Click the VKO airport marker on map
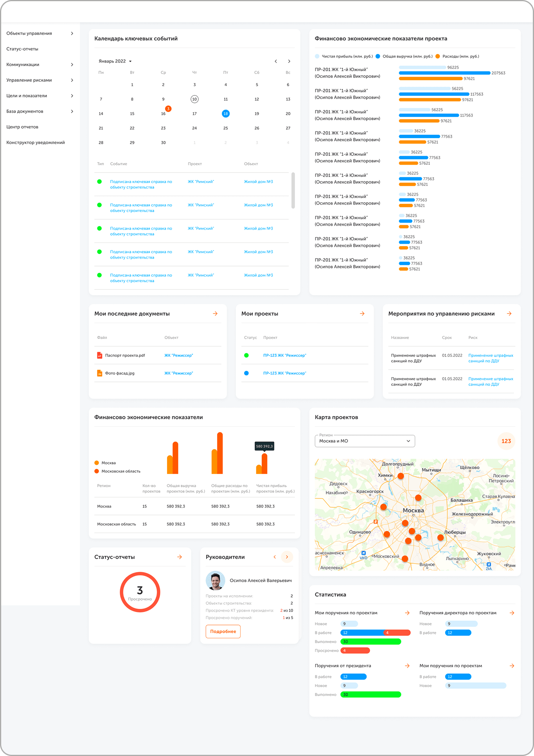Screen dimensions: 534x756 pyautogui.click(x=364, y=553)
